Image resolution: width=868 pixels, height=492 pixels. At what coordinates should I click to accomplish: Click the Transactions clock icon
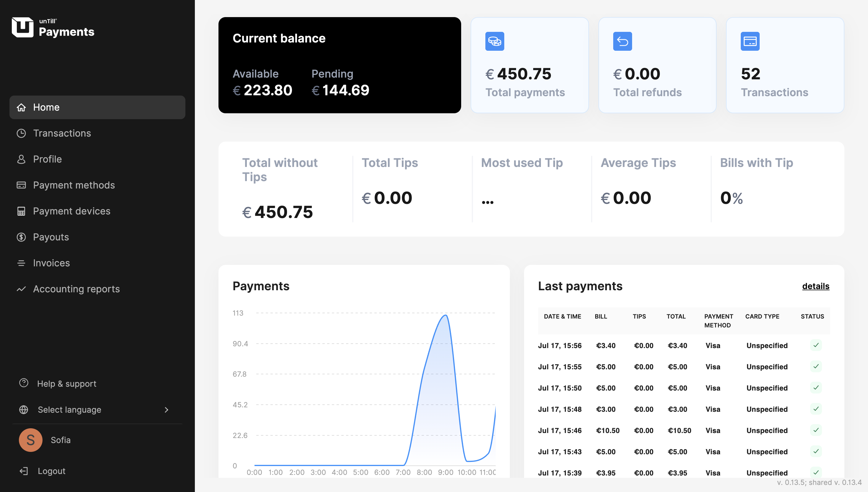[21, 133]
